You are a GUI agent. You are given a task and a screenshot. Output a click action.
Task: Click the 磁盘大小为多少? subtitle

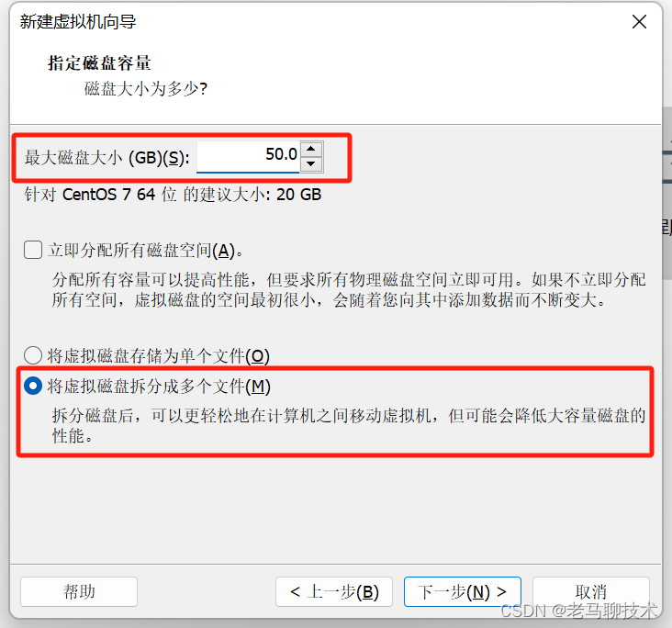point(146,89)
